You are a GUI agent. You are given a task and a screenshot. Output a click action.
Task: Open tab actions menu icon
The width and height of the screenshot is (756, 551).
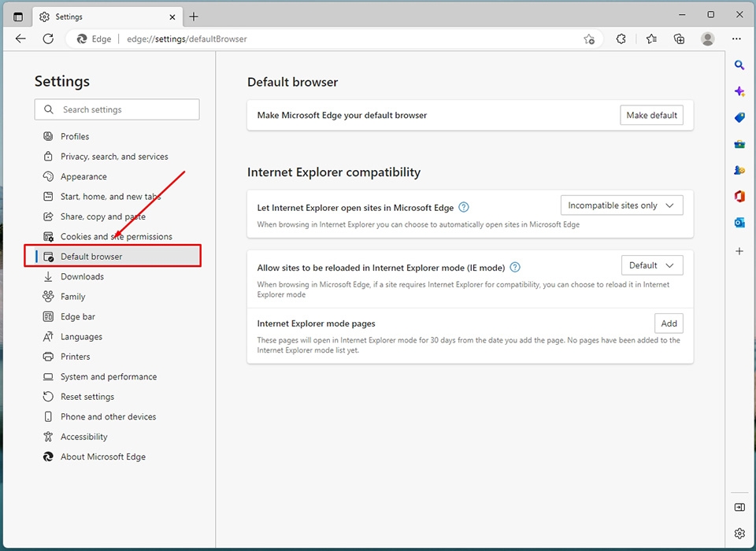coord(18,17)
